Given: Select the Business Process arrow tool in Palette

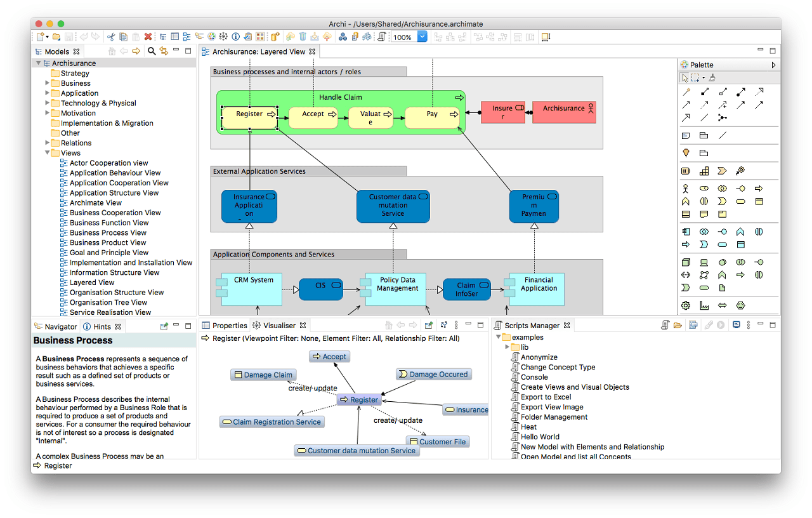Looking at the screenshot, I should [759, 189].
